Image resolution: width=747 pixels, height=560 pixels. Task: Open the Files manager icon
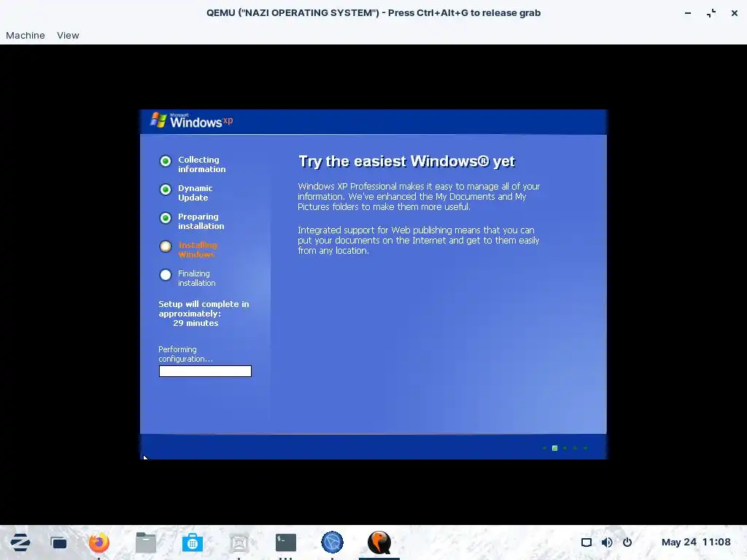coord(146,542)
